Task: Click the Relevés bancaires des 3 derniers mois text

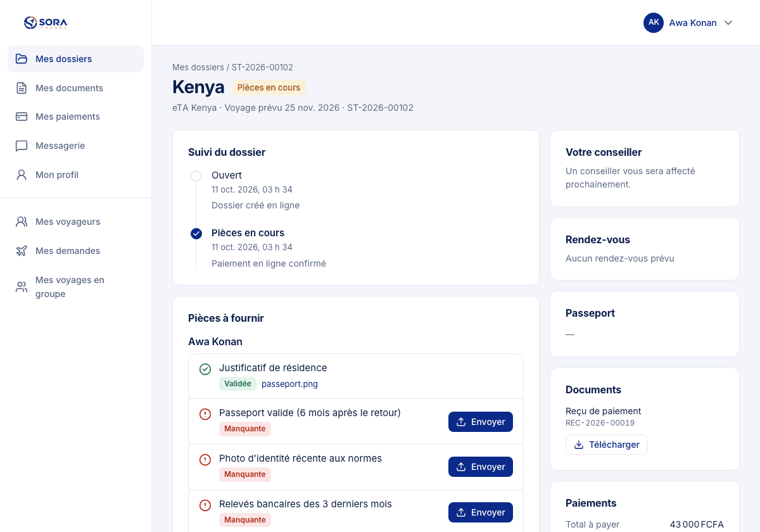Action: click(305, 504)
